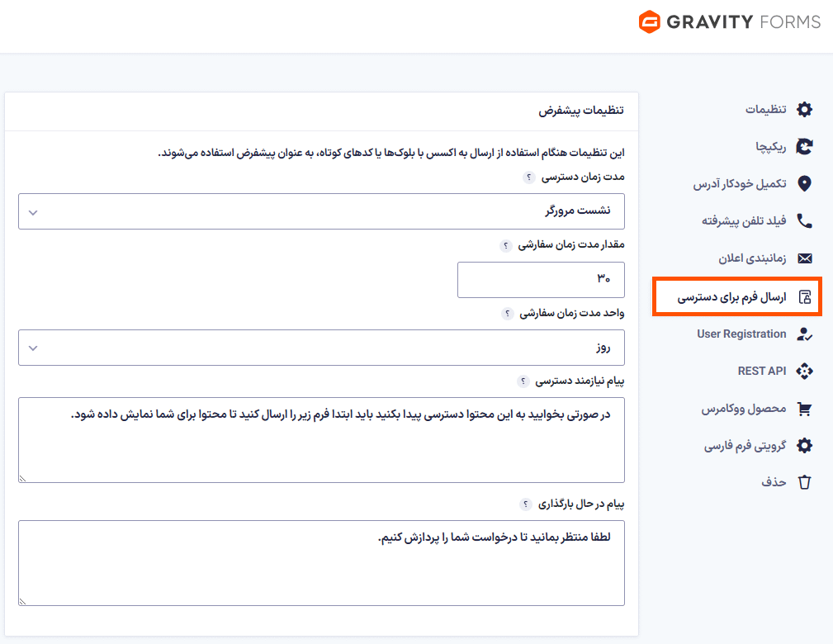Click the User Registration person icon
This screenshot has width=833, height=644.
point(804,334)
